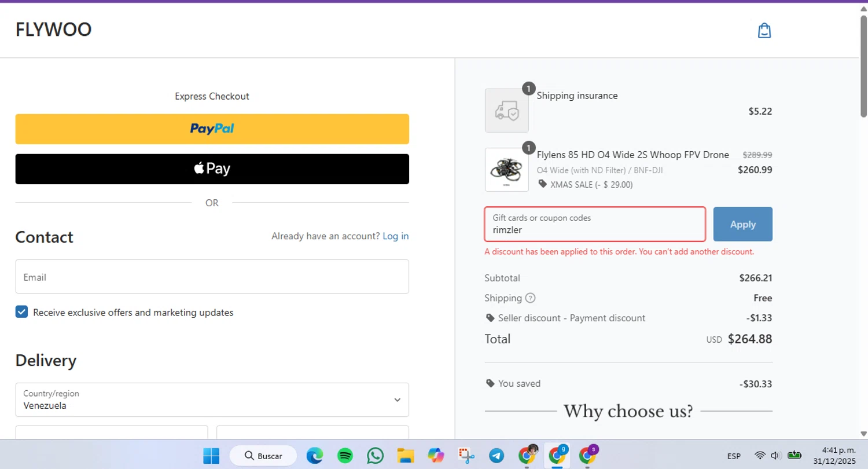The image size is (868, 469).
Task: Click the Free shipping value
Action: pyautogui.click(x=763, y=298)
